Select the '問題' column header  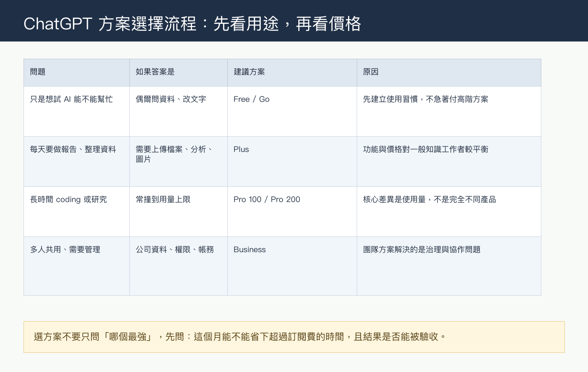pos(76,72)
